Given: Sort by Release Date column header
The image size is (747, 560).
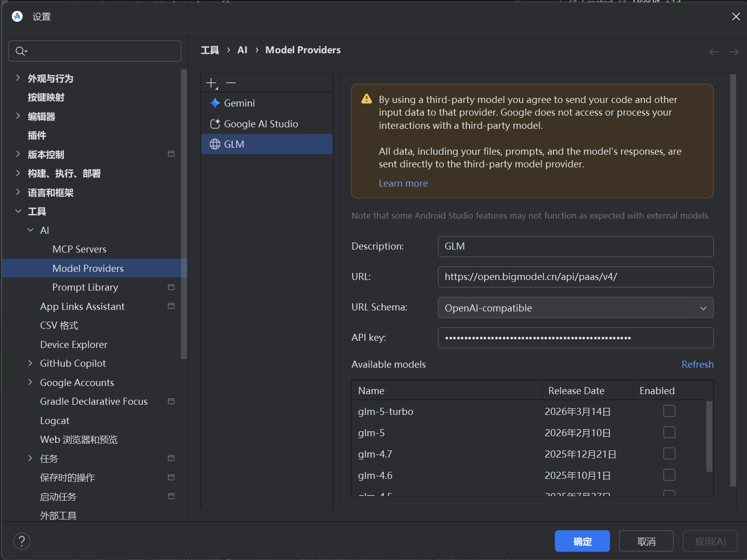Looking at the screenshot, I should [x=588, y=391].
